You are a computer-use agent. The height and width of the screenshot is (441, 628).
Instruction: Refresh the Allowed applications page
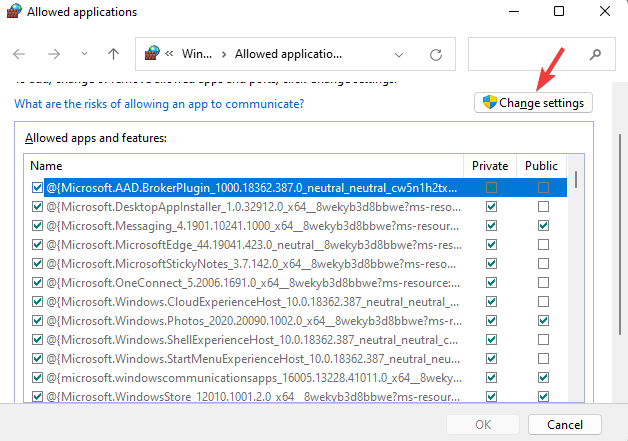(x=436, y=54)
